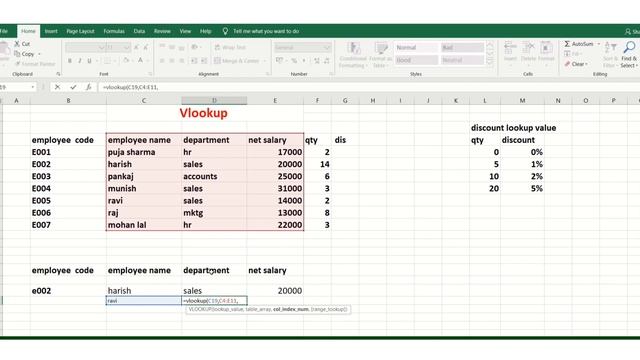The height and width of the screenshot is (360, 640).
Task: Apply the Normal cell style
Action: (416, 48)
